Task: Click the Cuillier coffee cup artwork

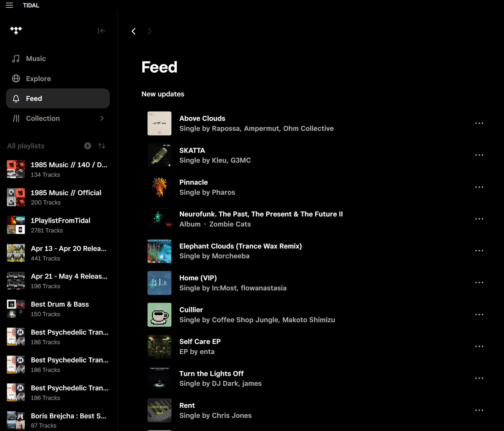Action: [x=159, y=315]
